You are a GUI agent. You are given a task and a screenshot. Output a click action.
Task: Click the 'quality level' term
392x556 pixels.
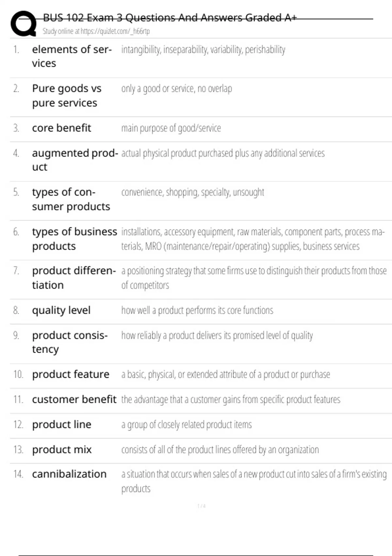61,310
